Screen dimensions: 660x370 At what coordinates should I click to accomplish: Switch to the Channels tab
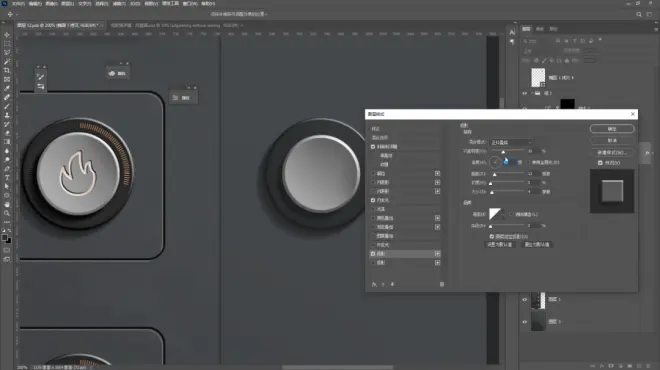(x=540, y=29)
